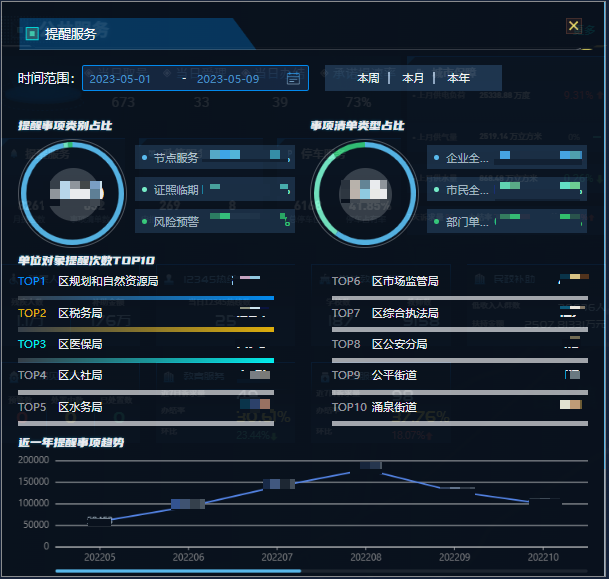Screen dimensions: 609x579
Task: Click the calendar icon in date range
Action: tap(293, 79)
